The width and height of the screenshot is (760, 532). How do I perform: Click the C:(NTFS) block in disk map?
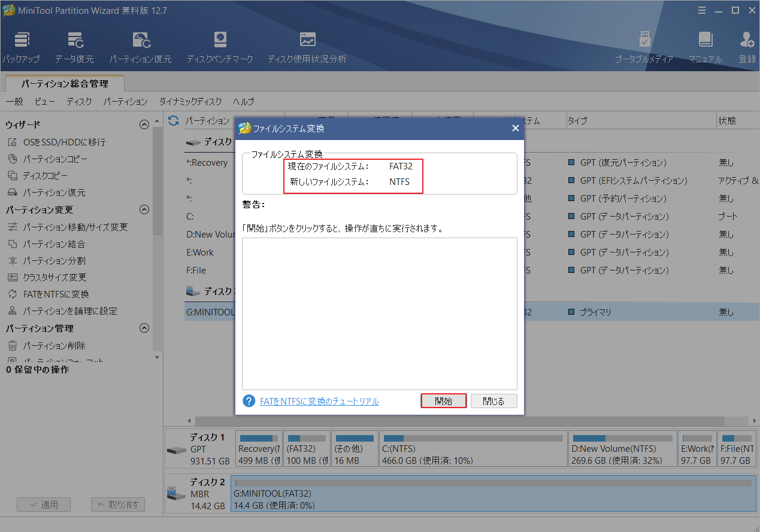tap(473, 448)
